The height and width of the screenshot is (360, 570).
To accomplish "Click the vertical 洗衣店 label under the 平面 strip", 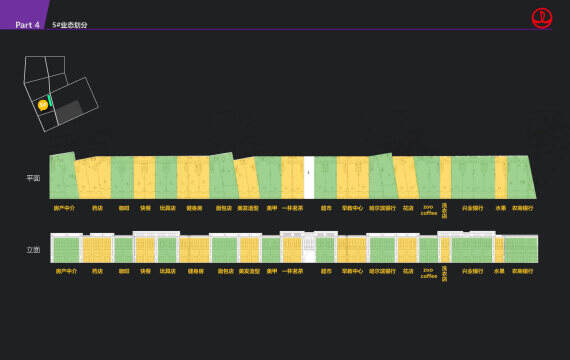I will 444,211.
